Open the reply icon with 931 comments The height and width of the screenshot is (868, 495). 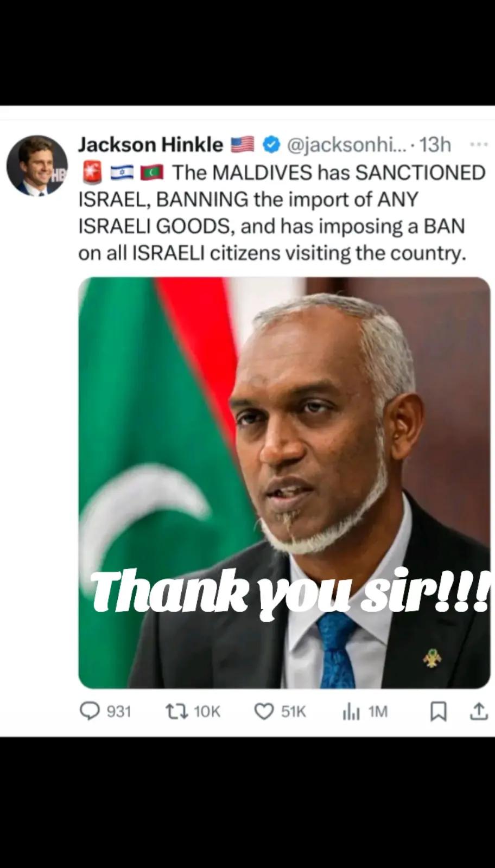(x=90, y=711)
